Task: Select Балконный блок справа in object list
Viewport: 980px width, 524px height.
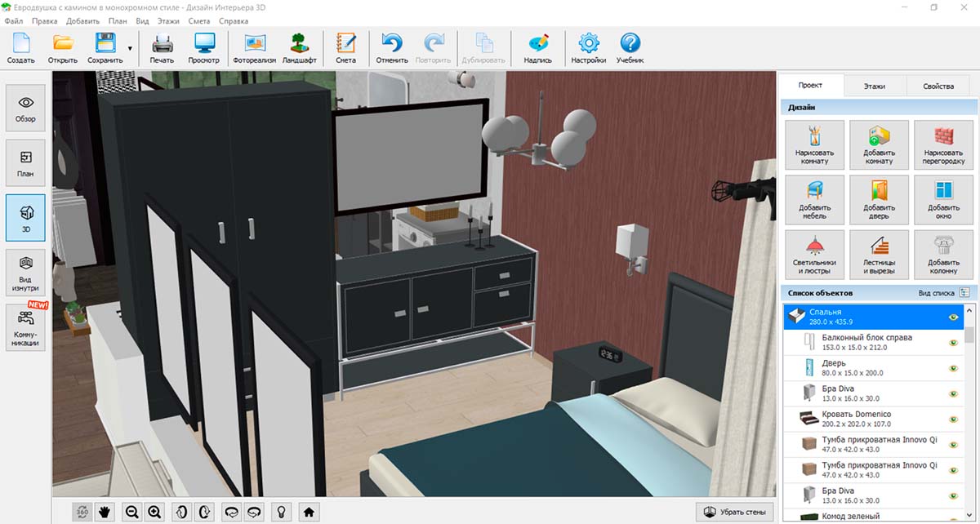Action: pyautogui.click(x=866, y=342)
